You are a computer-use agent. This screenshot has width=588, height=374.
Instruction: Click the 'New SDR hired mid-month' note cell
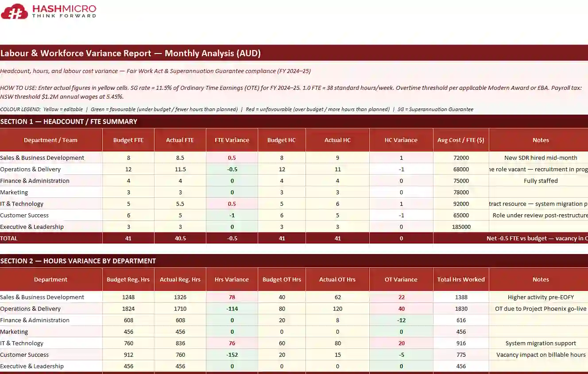[x=540, y=158]
